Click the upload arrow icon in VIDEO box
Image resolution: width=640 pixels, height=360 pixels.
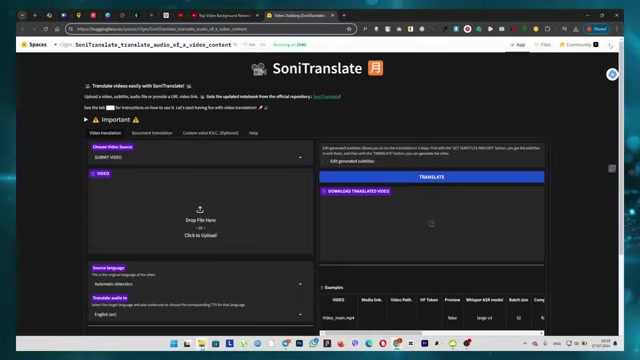pyautogui.click(x=200, y=209)
